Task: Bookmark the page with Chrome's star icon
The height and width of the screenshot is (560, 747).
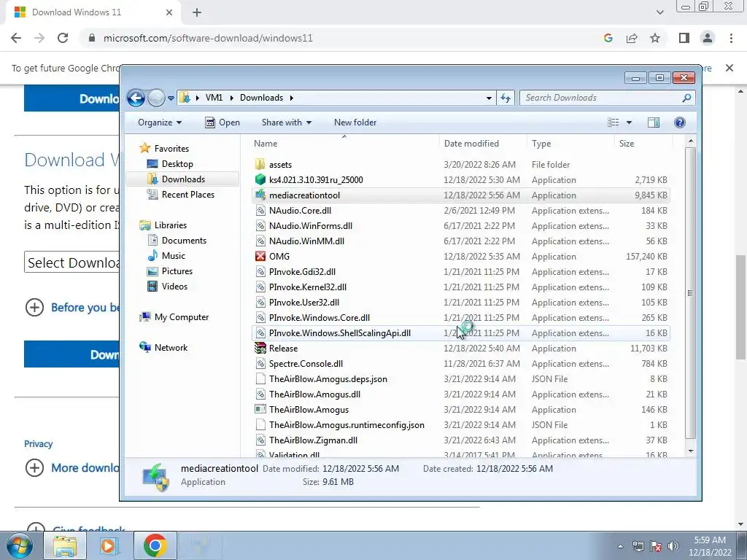Action: coord(655,38)
